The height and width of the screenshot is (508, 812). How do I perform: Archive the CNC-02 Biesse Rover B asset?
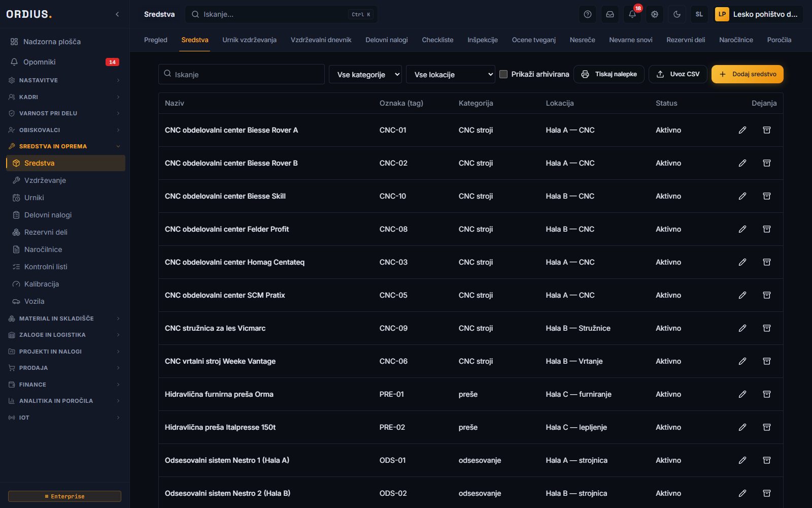click(767, 163)
